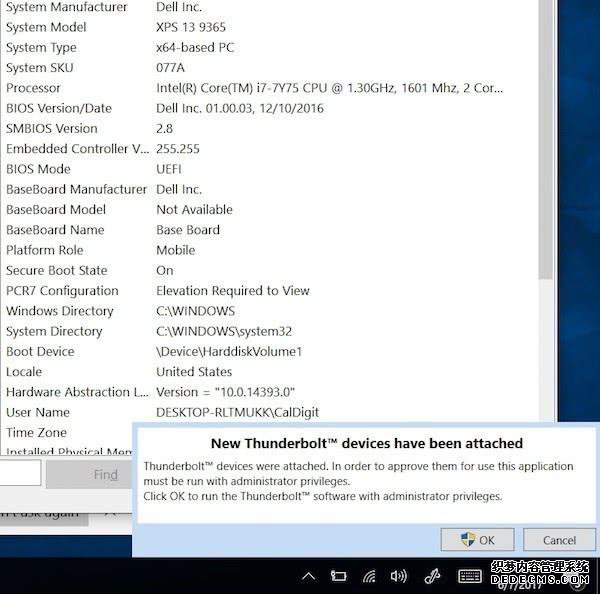
Task: Show hidden system tray icons
Action: coord(309,576)
